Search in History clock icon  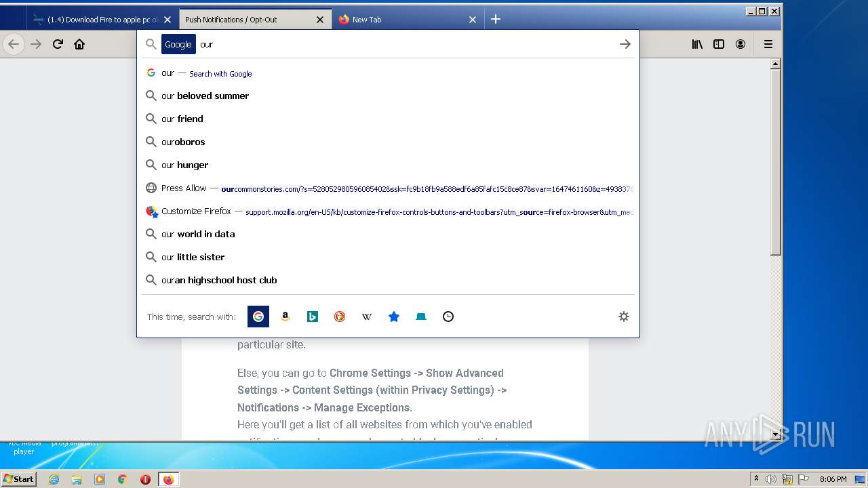(x=448, y=317)
